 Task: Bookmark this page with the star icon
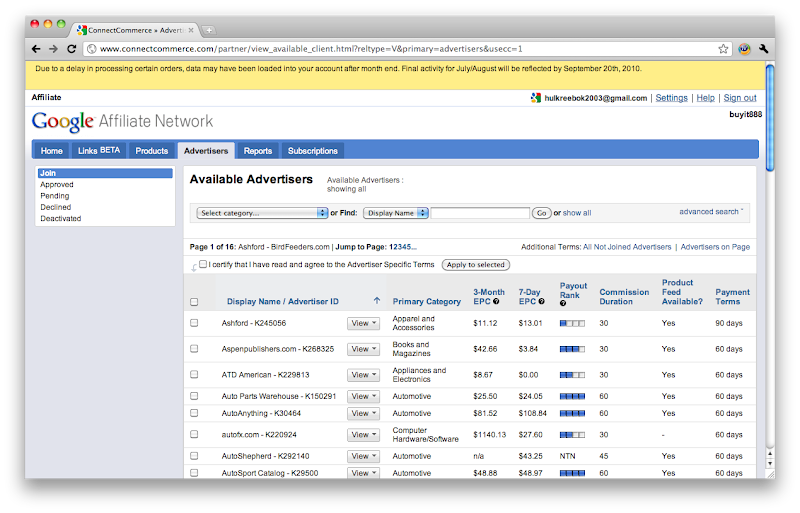723,48
